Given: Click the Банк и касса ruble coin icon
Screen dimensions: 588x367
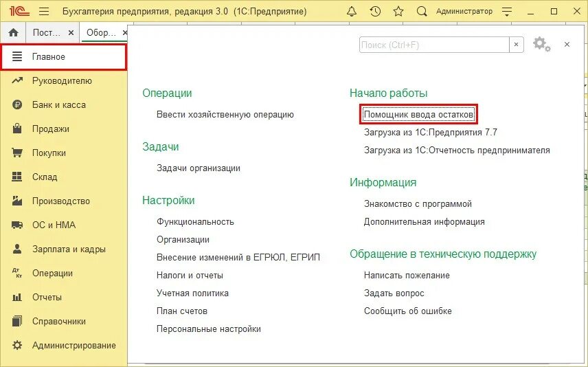Looking at the screenshot, I should tap(17, 104).
